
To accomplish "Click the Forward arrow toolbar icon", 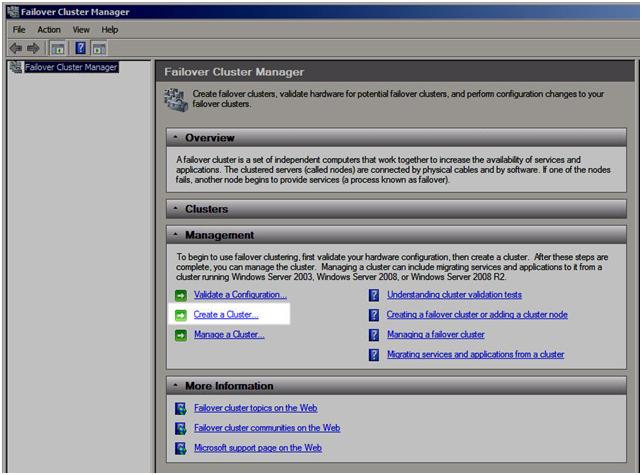I will (33, 48).
